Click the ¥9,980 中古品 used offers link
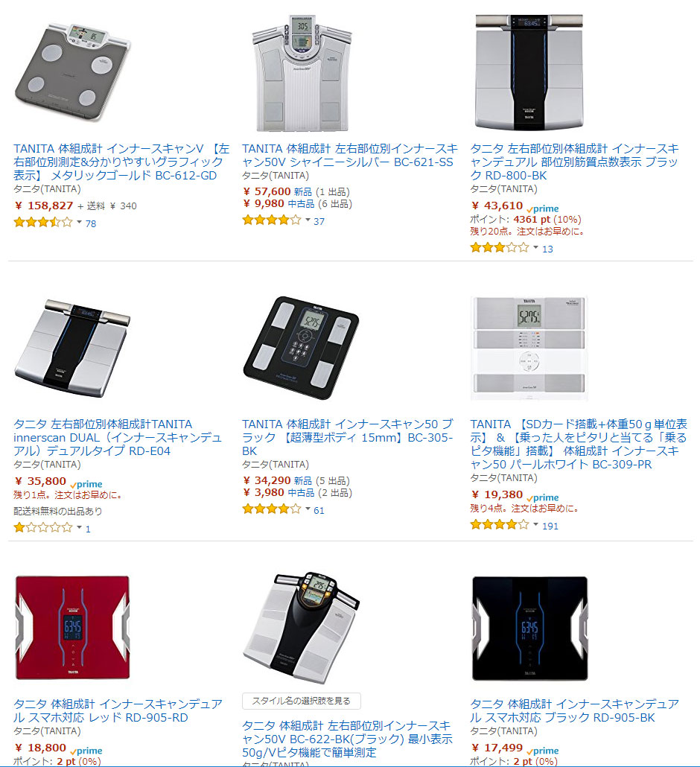The width and height of the screenshot is (700, 767). tap(297, 203)
